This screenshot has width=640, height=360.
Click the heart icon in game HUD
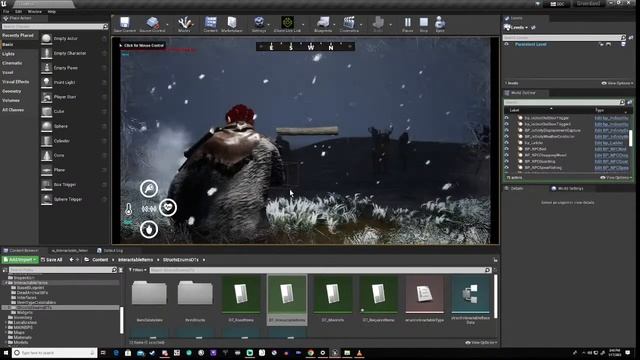point(168,207)
